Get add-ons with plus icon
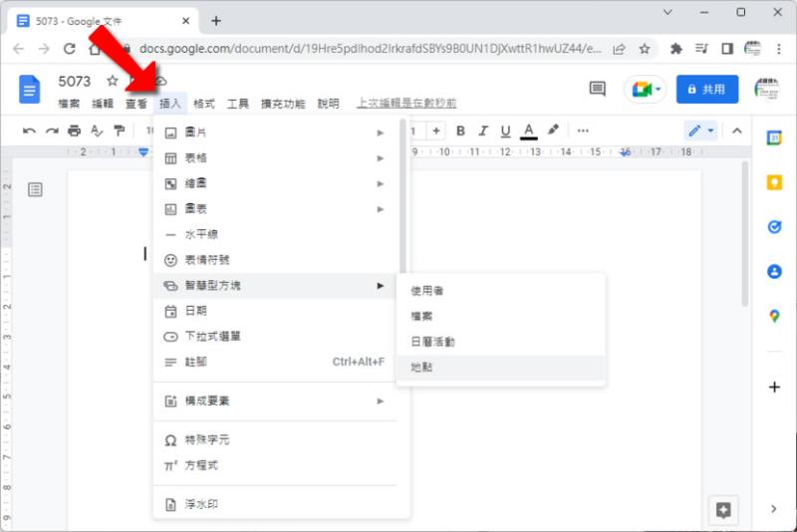Viewport: 797px width, 532px height. pos(774,388)
